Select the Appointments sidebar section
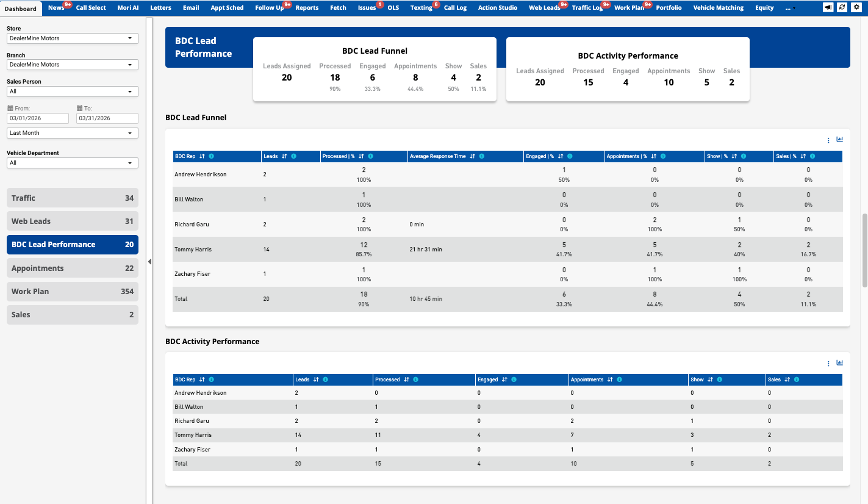The height and width of the screenshot is (504, 868). click(x=73, y=268)
